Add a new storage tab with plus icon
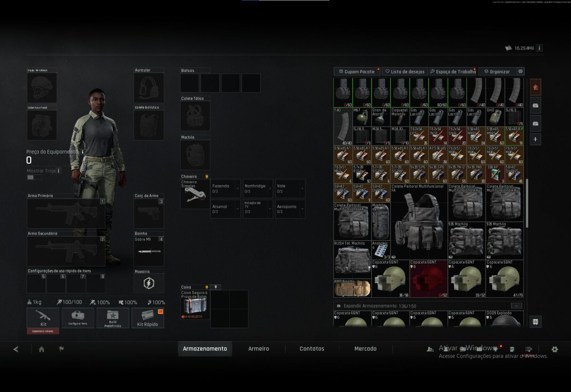The width and height of the screenshot is (571, 392). click(x=535, y=139)
